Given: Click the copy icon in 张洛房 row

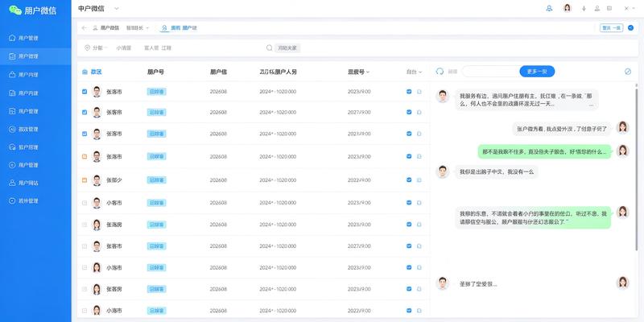Looking at the screenshot, I should 419,225.
